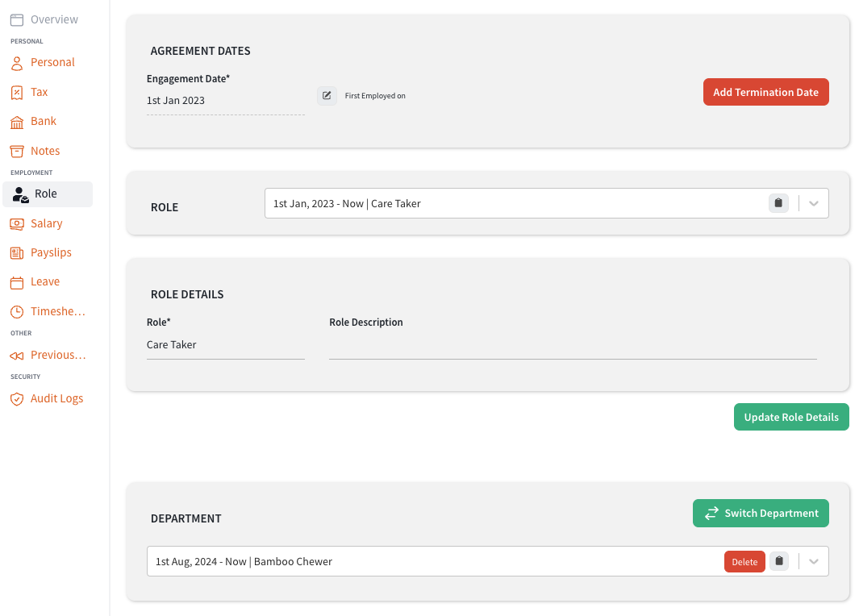Click clipboard icon in Department row
The width and height of the screenshot is (859, 616).
[x=779, y=561]
